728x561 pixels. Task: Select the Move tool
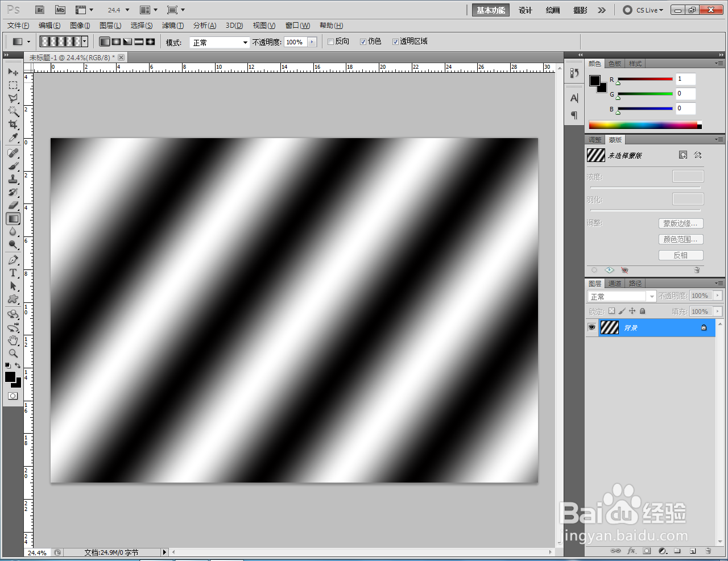(13, 72)
